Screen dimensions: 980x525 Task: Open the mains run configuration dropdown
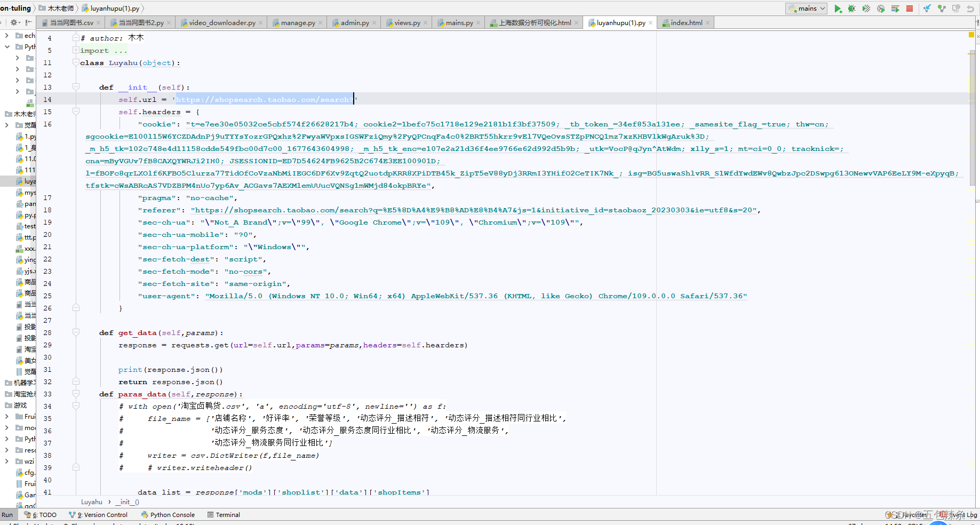coord(806,9)
